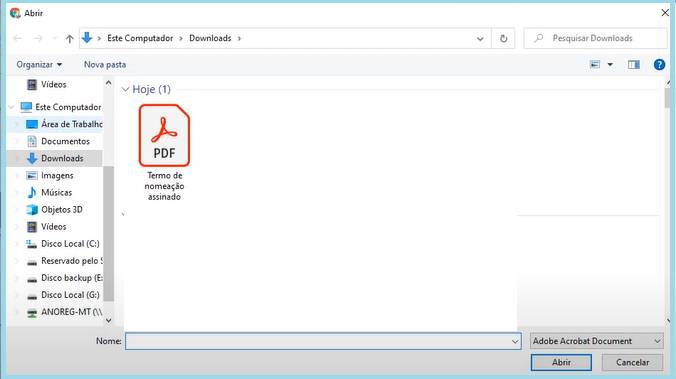This screenshot has height=379, width=676.
Task: Open the Organizar menu
Action: tap(39, 65)
